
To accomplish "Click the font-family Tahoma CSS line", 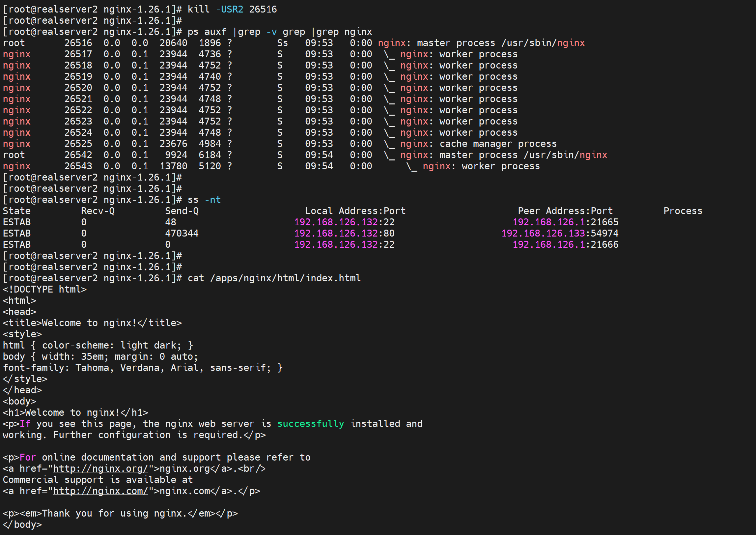I will [x=142, y=368].
